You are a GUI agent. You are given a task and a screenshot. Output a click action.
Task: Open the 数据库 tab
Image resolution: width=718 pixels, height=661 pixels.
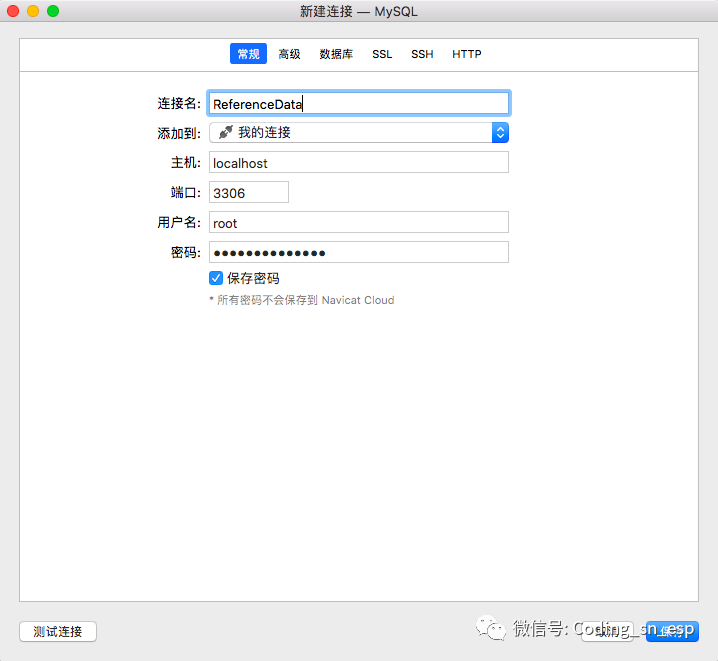336,54
